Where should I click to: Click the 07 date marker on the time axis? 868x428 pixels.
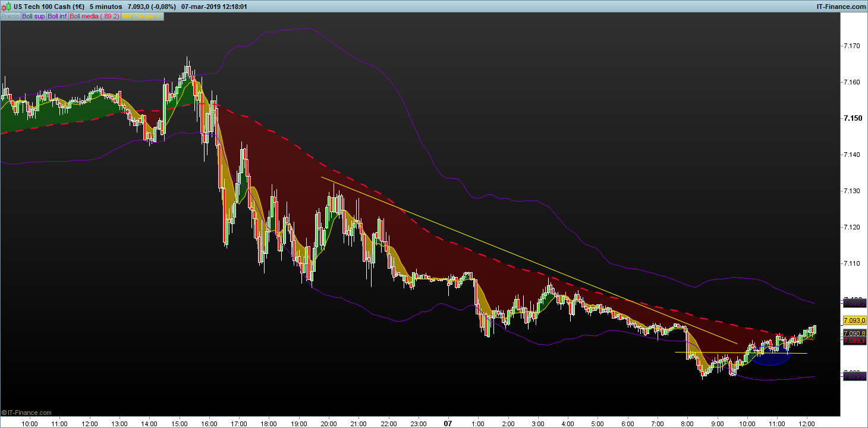click(449, 424)
